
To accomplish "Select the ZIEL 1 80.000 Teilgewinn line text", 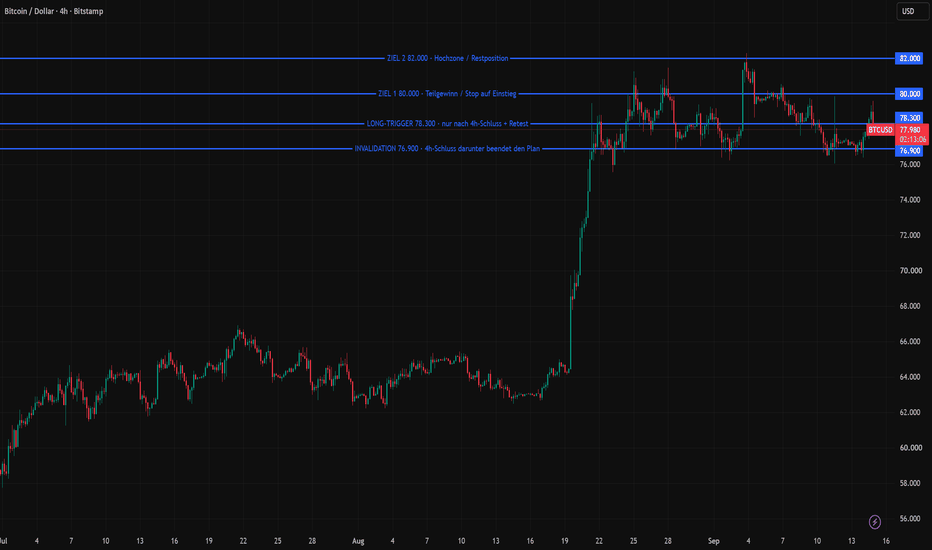I will coord(448,94).
